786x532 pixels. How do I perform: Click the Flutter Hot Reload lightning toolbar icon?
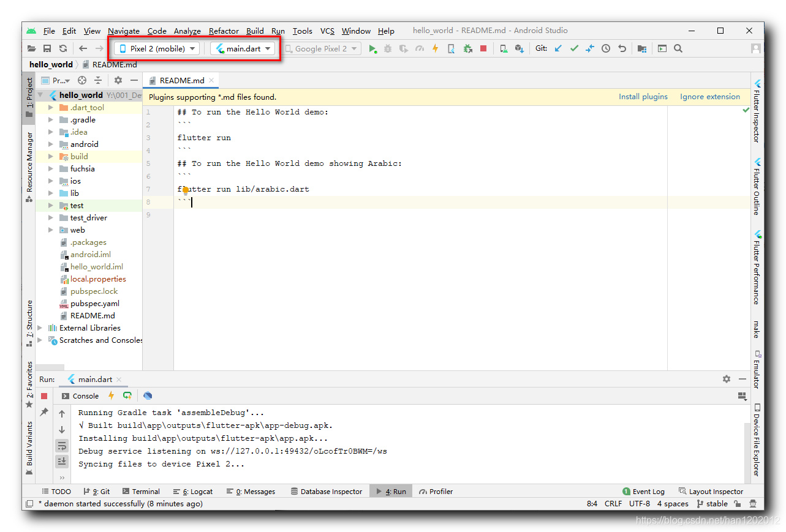(x=435, y=48)
